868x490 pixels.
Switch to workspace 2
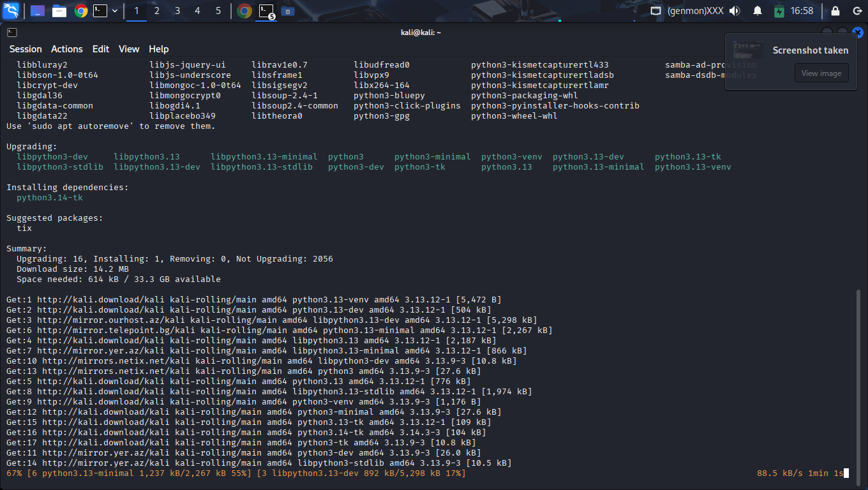click(157, 11)
